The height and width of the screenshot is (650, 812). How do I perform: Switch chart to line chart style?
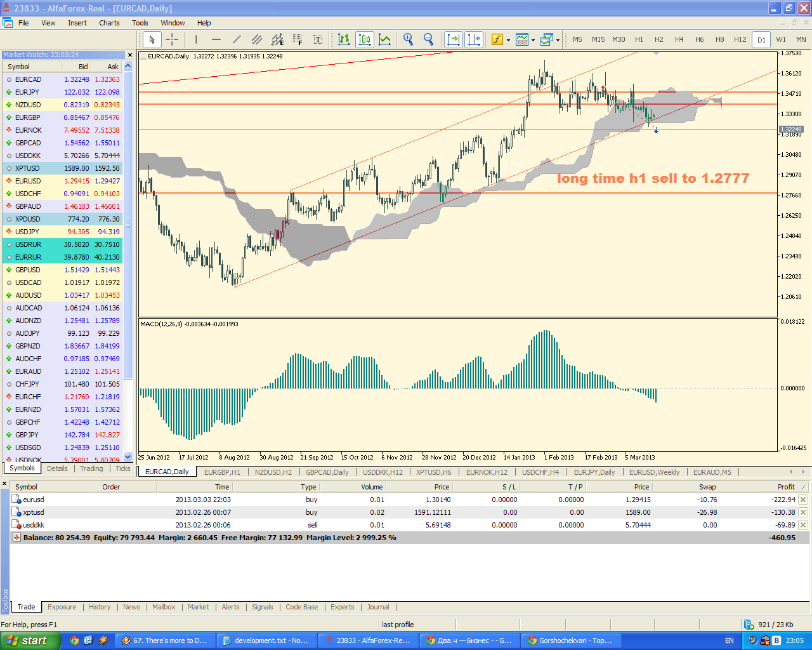(385, 39)
